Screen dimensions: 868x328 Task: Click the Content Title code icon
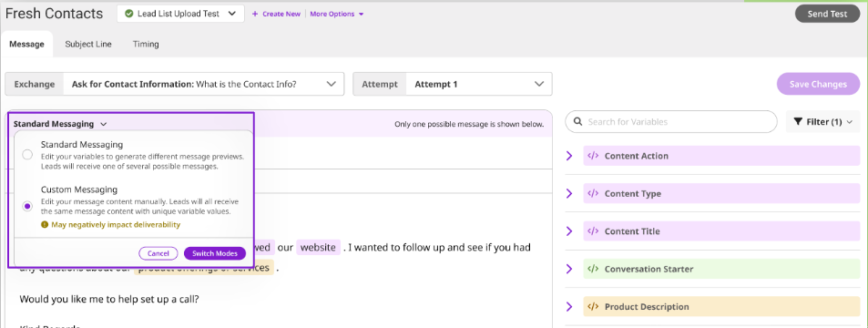pyautogui.click(x=593, y=231)
